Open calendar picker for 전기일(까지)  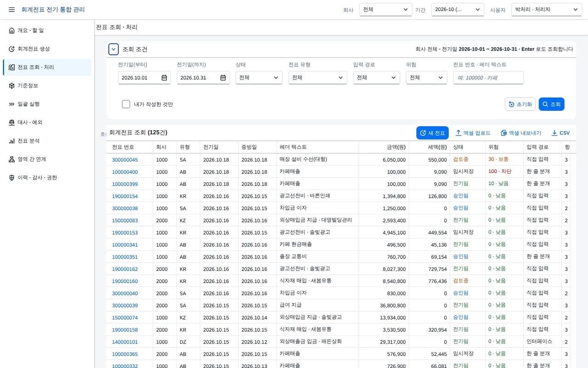click(223, 78)
